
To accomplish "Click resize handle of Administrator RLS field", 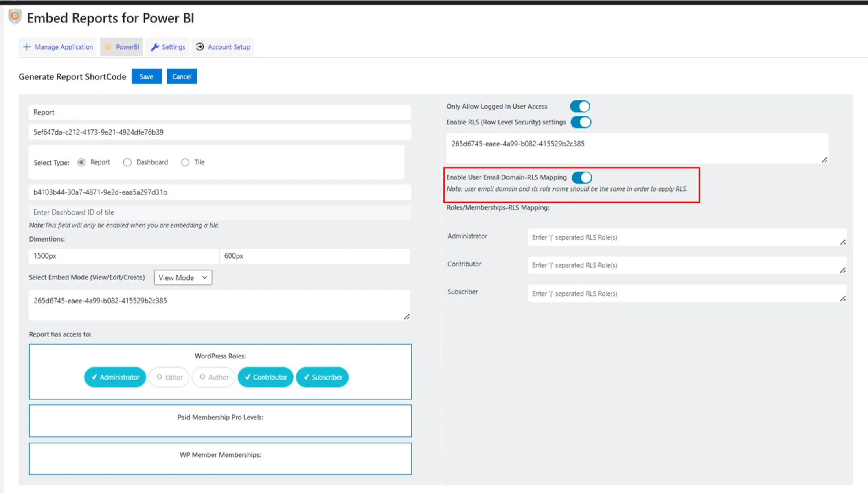I will (x=843, y=242).
